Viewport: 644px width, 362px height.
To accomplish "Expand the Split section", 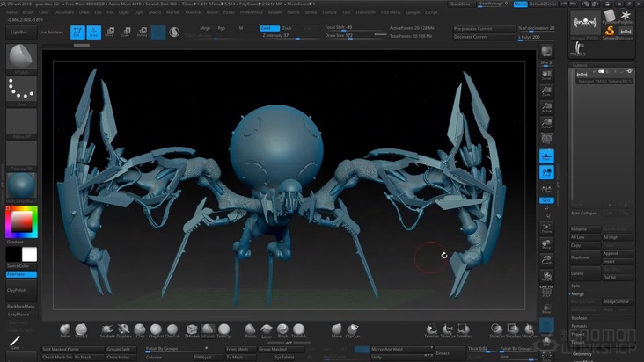I will click(575, 286).
